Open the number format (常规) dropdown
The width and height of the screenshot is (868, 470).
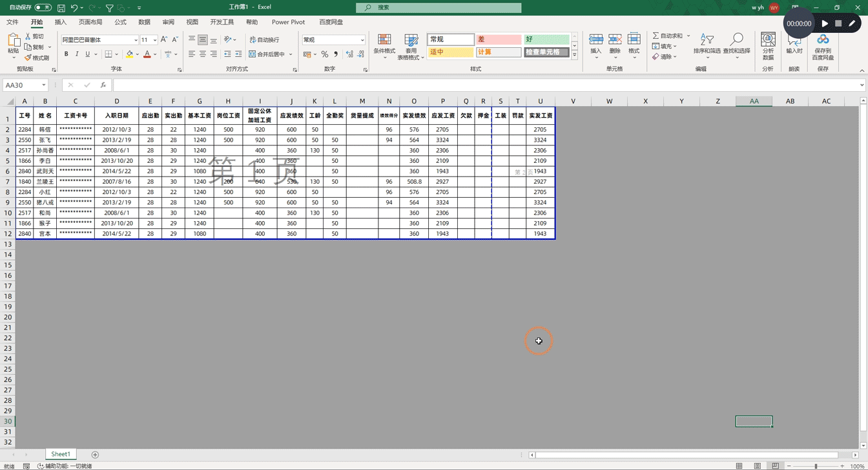click(x=362, y=40)
